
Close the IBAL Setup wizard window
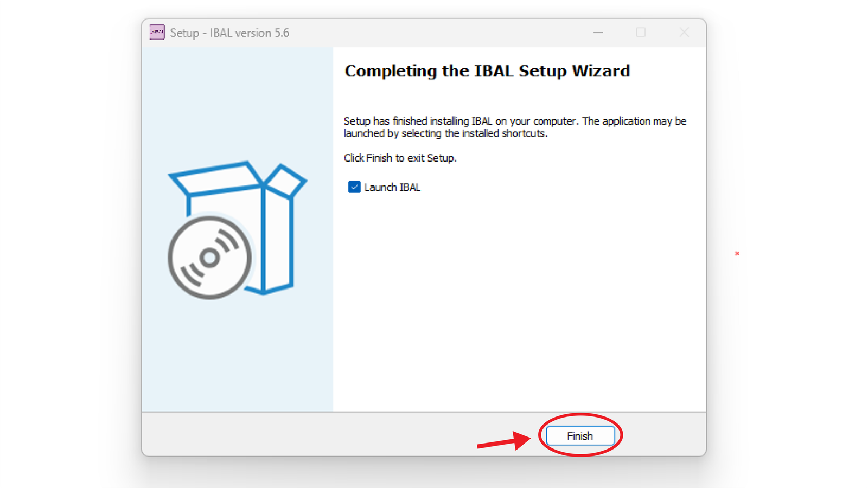coord(684,33)
